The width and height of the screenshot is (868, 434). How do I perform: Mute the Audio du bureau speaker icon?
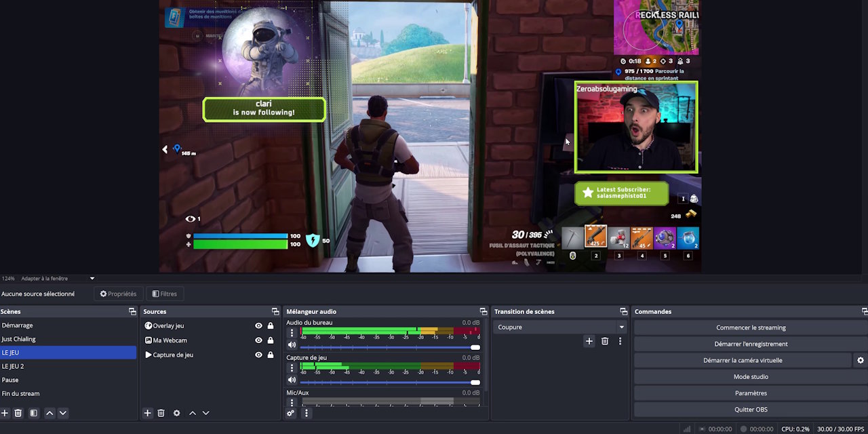292,345
